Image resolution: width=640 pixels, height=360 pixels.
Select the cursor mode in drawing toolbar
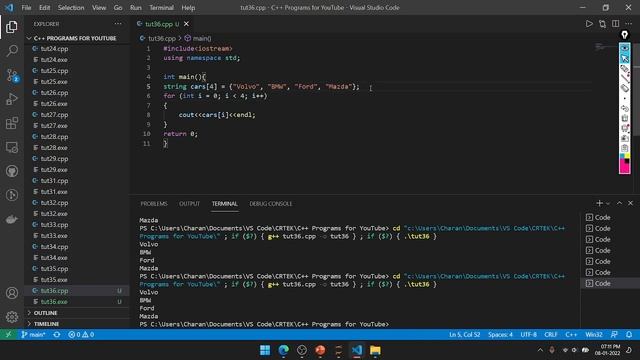[x=624, y=58]
